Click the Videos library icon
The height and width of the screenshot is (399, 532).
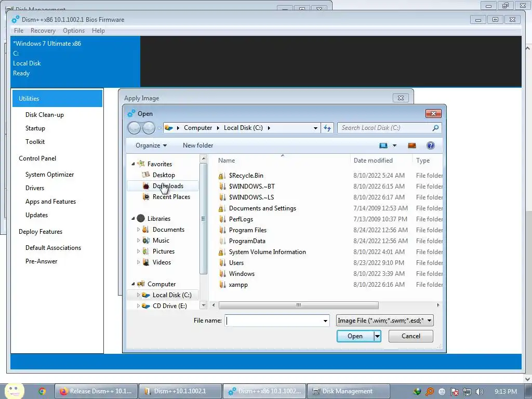(x=146, y=262)
